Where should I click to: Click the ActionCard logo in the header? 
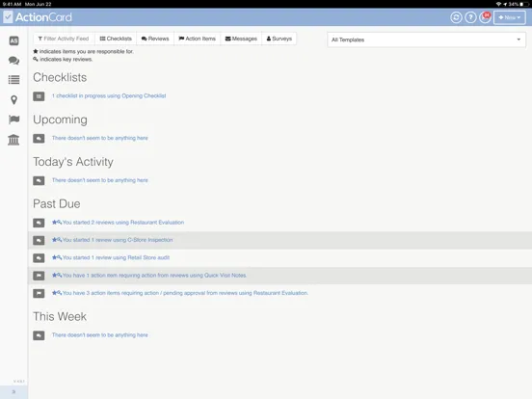click(38, 17)
